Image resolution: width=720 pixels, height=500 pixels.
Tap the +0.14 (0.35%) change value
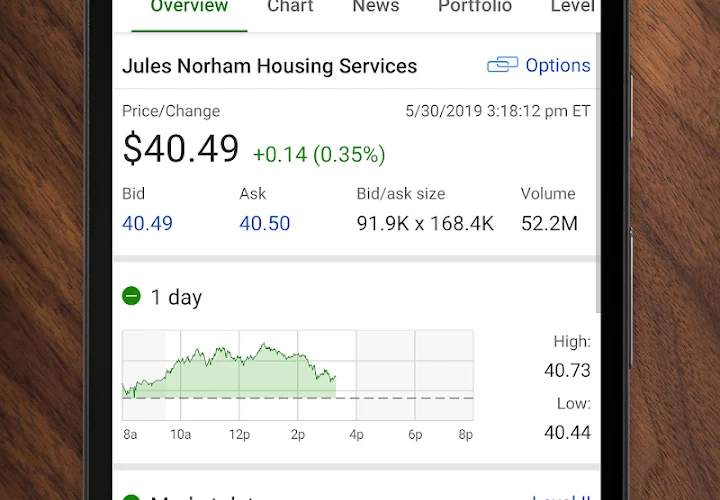(x=319, y=154)
